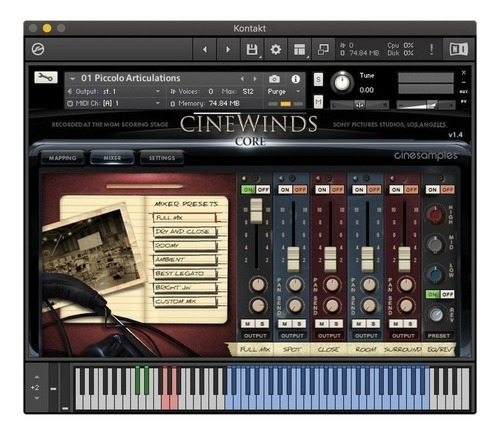Screen dimensions: 500x434
Task: Select the Dry and Close preset
Action: tap(184, 232)
